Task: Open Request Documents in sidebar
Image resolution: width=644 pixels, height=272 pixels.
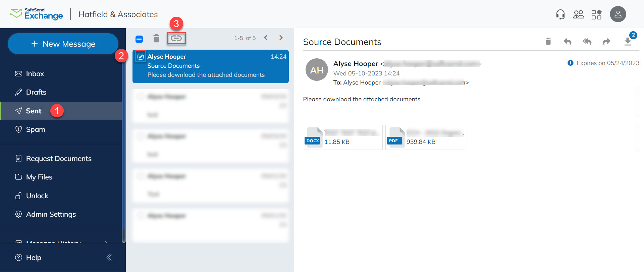Action: point(59,159)
